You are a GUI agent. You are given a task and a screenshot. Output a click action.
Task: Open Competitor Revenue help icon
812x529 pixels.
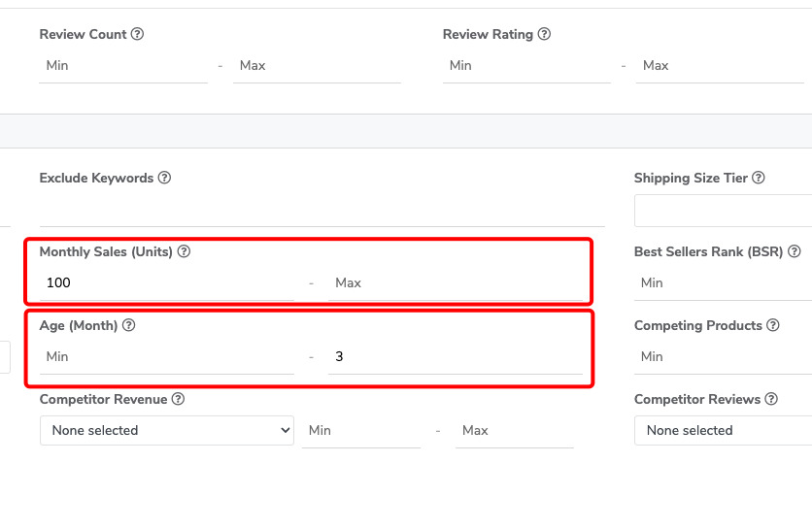178,399
